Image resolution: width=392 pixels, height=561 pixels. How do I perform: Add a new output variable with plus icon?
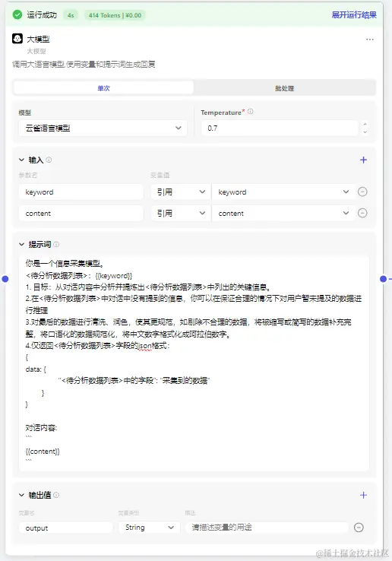pyautogui.click(x=363, y=495)
